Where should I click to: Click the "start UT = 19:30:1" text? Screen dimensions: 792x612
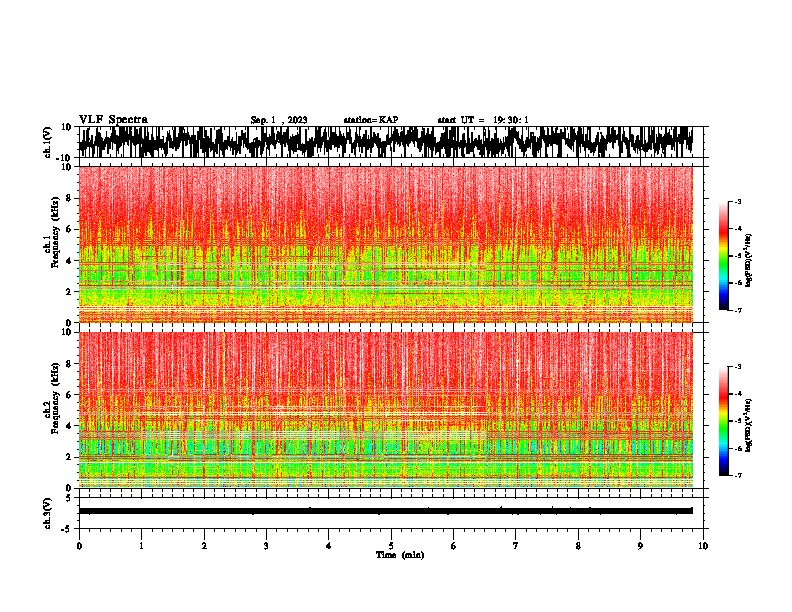point(483,120)
